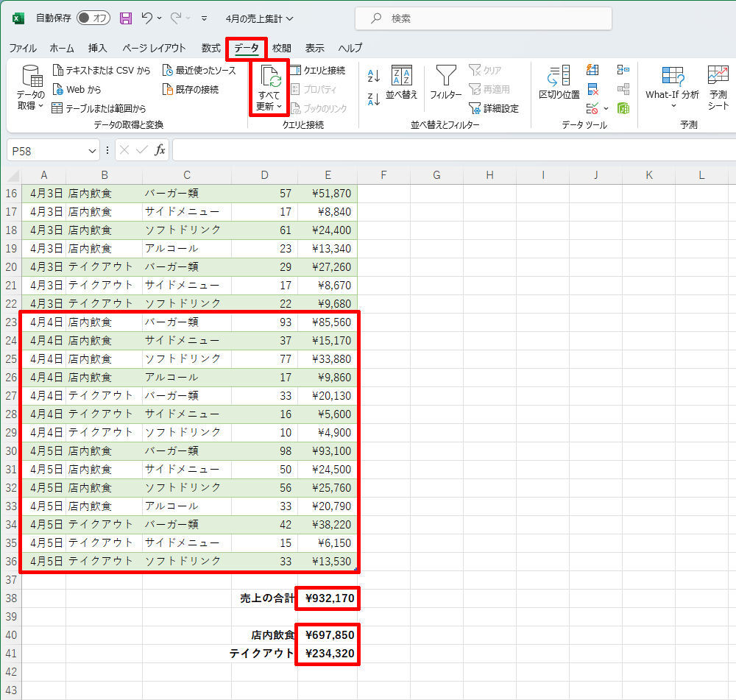
Task: Click the Save icon in title bar
Action: (126, 18)
